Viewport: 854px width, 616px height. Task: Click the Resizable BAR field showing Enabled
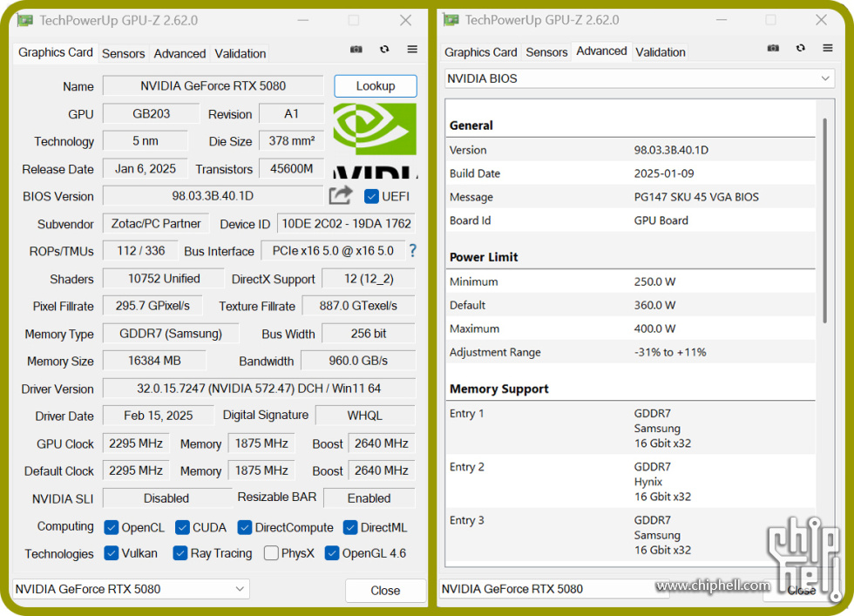369,498
